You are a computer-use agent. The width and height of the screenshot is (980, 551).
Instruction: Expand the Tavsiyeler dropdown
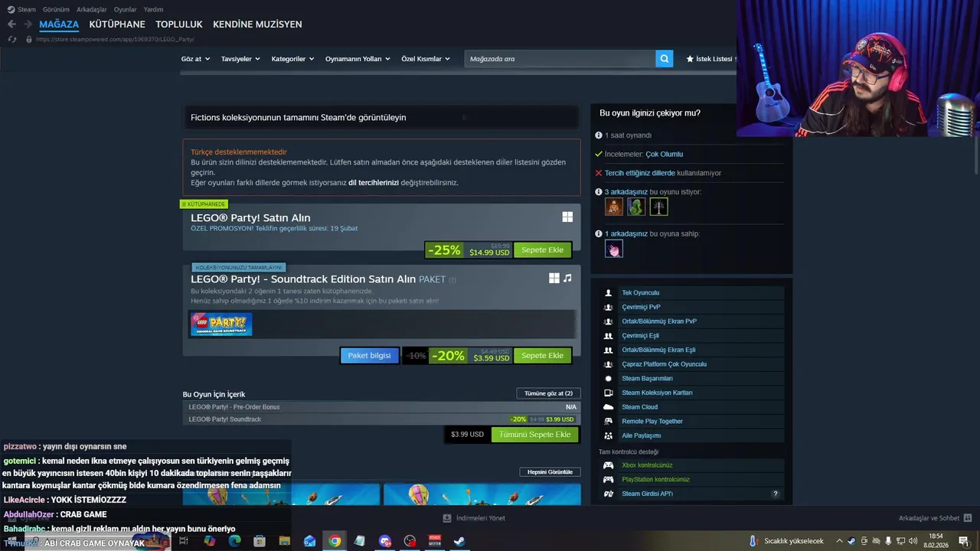pos(240,59)
